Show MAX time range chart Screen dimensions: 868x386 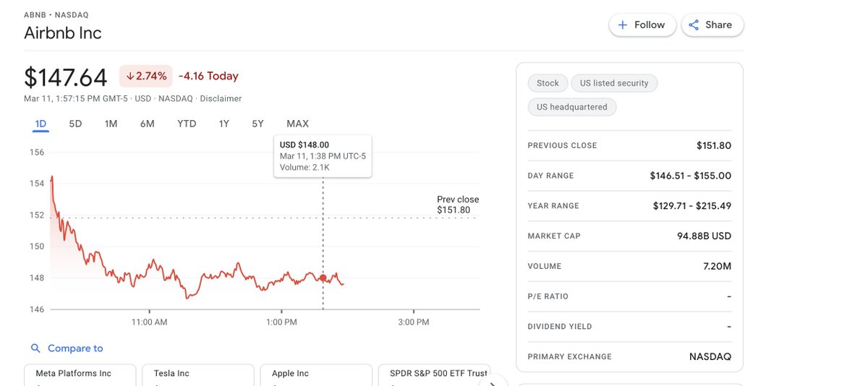click(297, 124)
